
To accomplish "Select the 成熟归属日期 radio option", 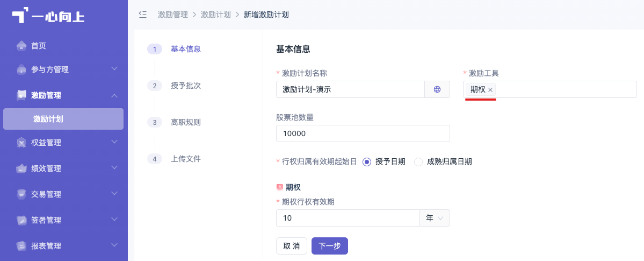I will point(418,162).
